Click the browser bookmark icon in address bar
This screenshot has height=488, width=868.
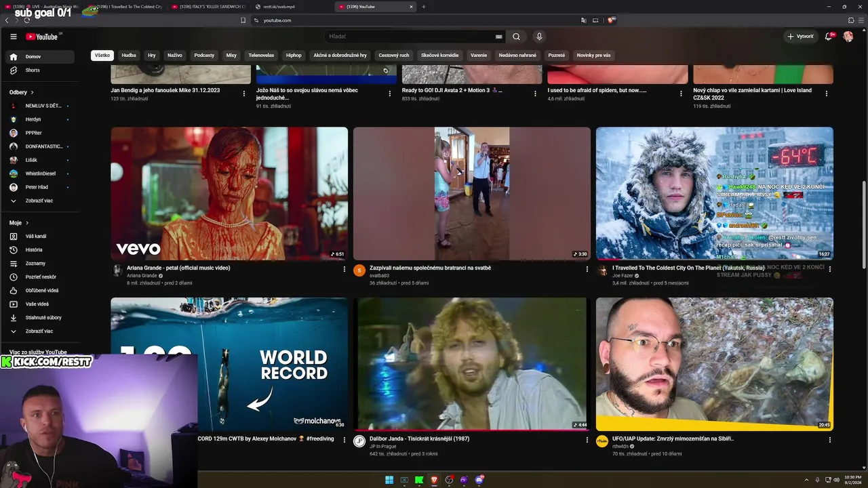[243, 20]
